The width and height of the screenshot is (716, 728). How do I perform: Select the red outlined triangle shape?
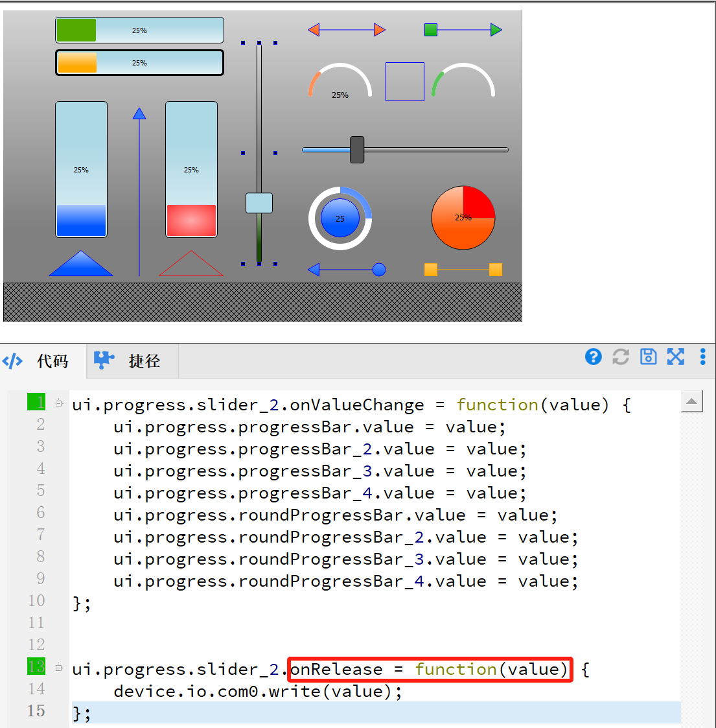(x=191, y=265)
